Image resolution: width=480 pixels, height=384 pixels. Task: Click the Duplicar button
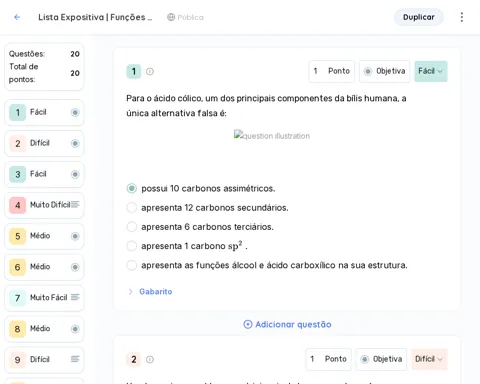click(x=419, y=17)
